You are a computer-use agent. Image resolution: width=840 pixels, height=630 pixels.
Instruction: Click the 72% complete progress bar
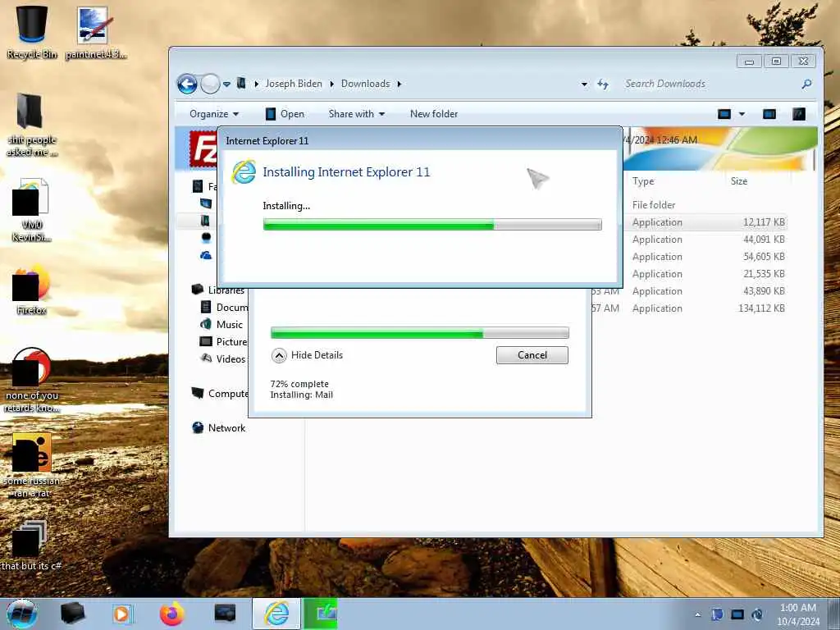[419, 333]
